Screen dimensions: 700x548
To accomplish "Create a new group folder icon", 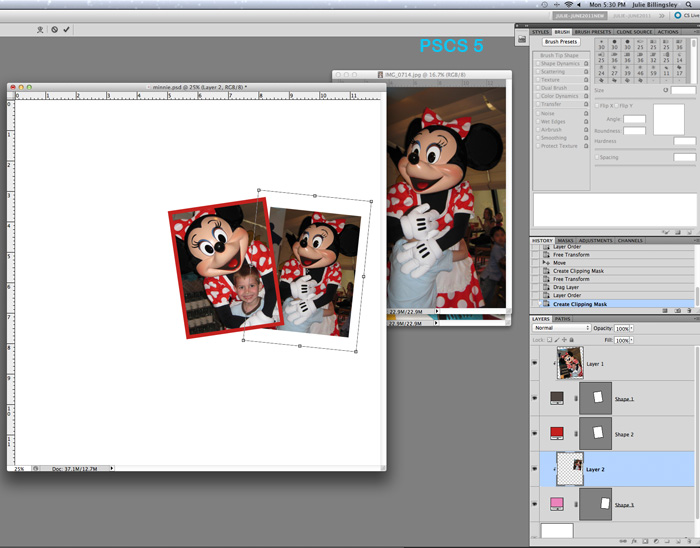I will (x=667, y=541).
